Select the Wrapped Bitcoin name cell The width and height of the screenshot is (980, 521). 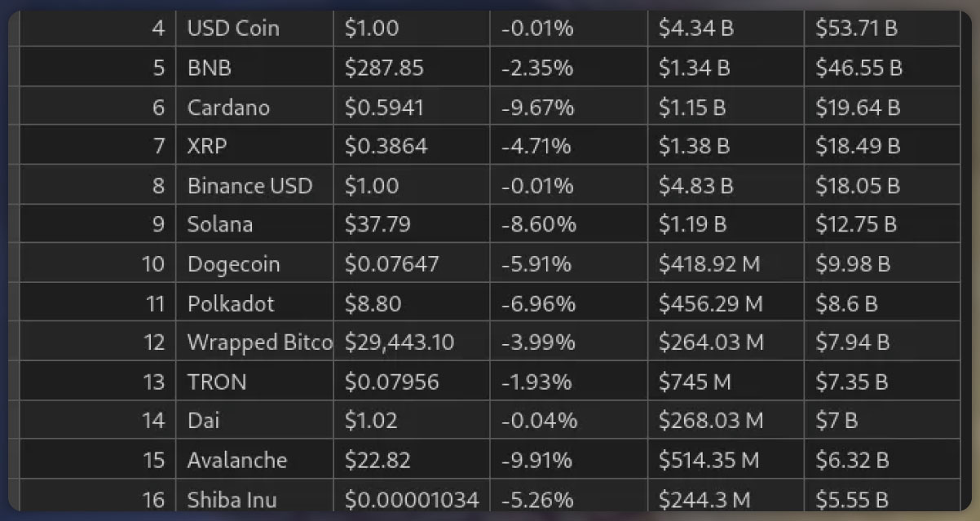pos(254,342)
